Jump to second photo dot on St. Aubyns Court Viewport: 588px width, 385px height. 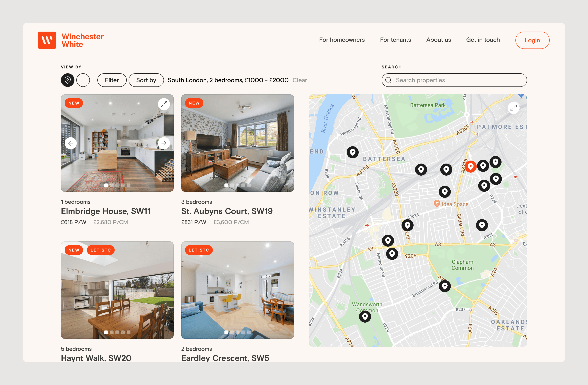(232, 185)
